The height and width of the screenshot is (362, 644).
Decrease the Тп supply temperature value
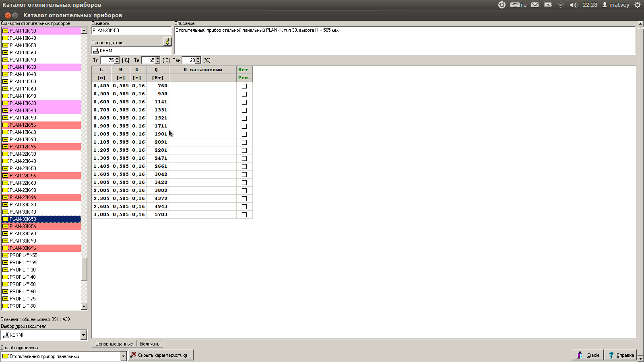click(117, 62)
